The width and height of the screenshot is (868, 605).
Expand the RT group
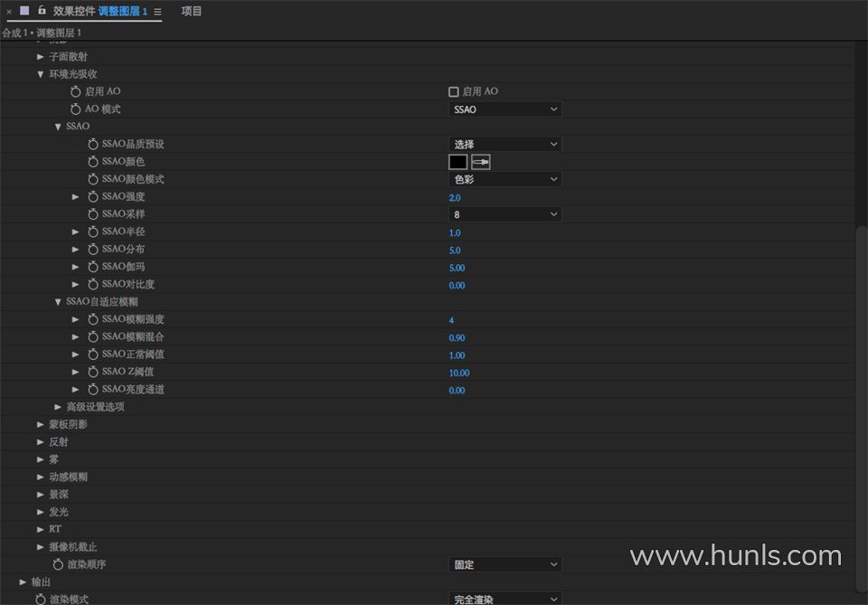[41, 529]
